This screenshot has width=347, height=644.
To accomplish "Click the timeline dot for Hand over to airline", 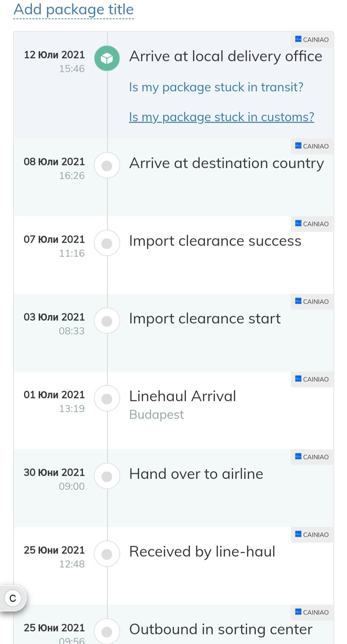I will (x=107, y=476).
